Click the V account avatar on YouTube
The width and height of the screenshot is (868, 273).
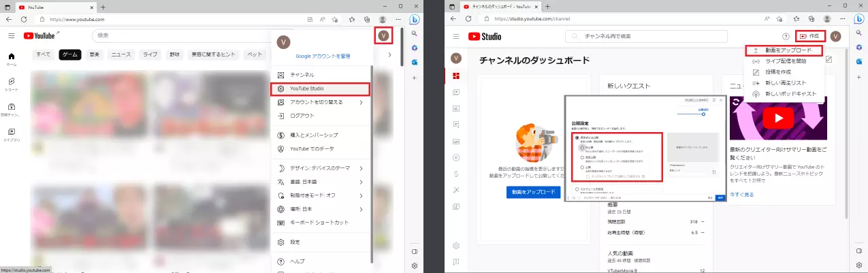384,35
